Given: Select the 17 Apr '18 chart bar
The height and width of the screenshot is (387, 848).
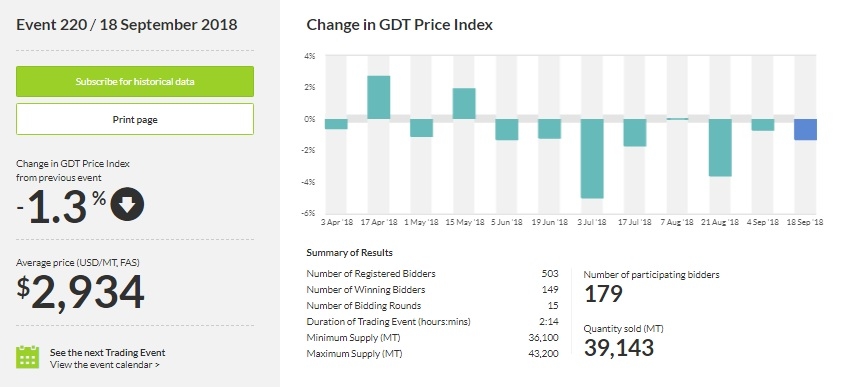Looking at the screenshot, I should [379, 97].
